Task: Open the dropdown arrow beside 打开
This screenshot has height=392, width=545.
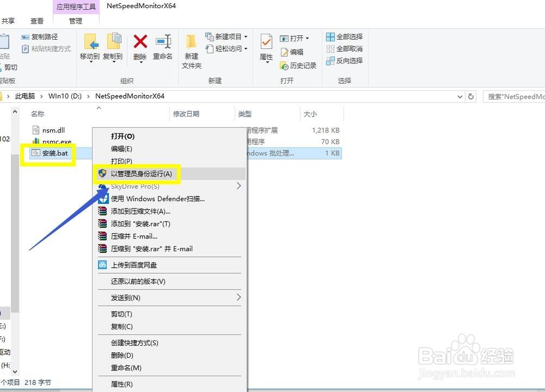Action: [x=307, y=39]
